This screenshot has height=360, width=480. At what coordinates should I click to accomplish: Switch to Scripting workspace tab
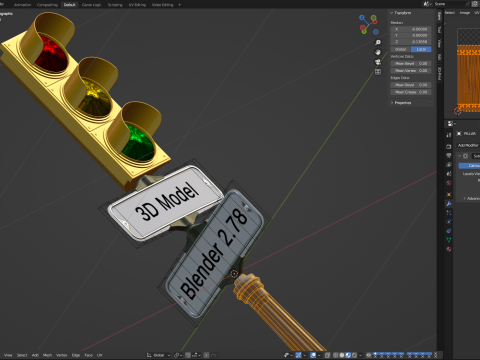115,5
